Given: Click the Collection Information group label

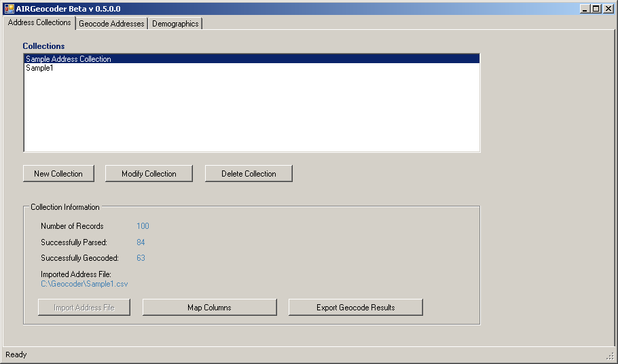Looking at the screenshot, I should pos(65,207).
